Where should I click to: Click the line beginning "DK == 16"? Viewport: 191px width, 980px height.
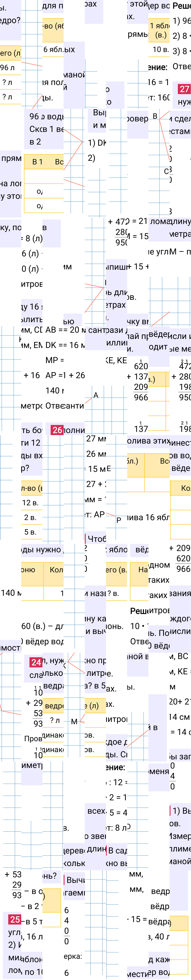[65, 345]
